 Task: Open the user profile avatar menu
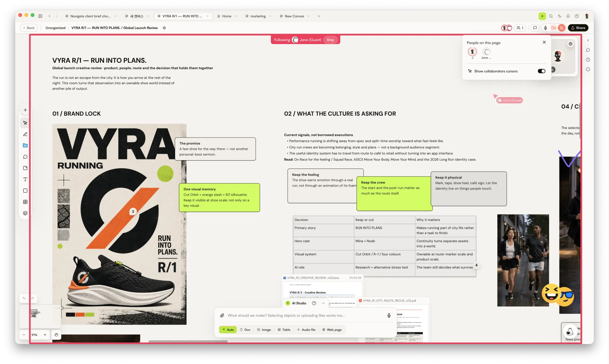click(x=587, y=16)
